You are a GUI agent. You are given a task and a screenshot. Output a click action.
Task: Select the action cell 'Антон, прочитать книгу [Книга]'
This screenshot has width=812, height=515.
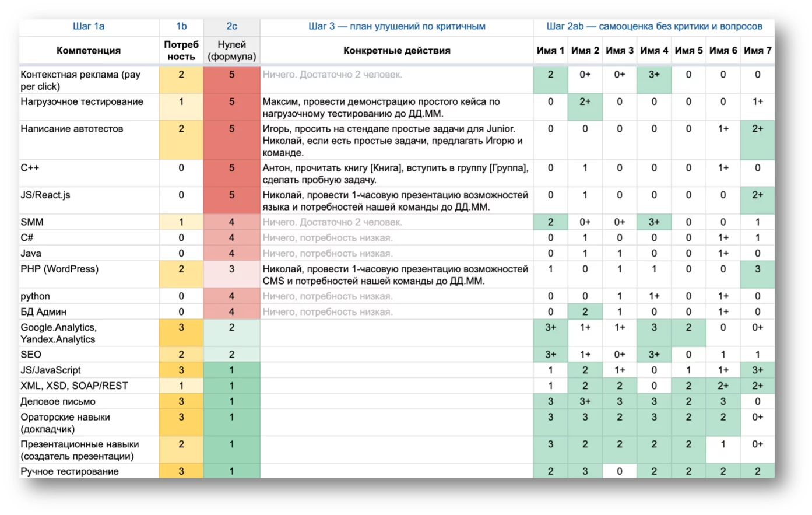[x=396, y=173]
